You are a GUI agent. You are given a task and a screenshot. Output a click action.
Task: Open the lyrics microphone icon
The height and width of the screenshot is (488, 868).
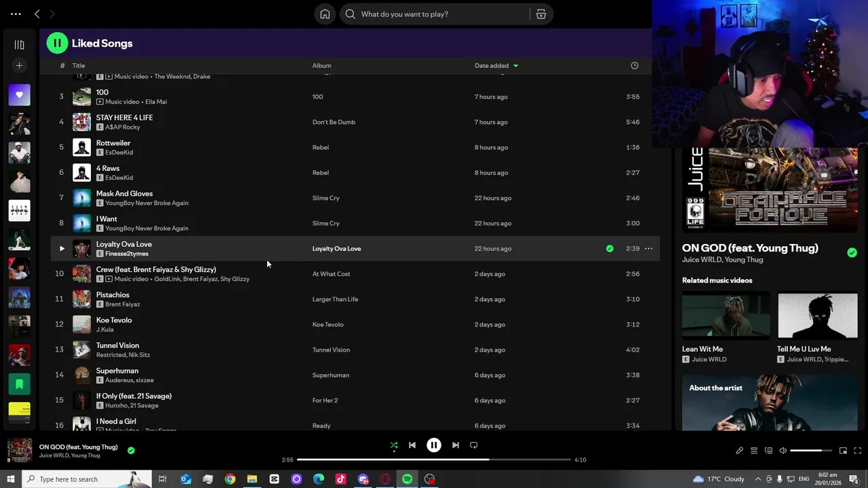(x=739, y=451)
